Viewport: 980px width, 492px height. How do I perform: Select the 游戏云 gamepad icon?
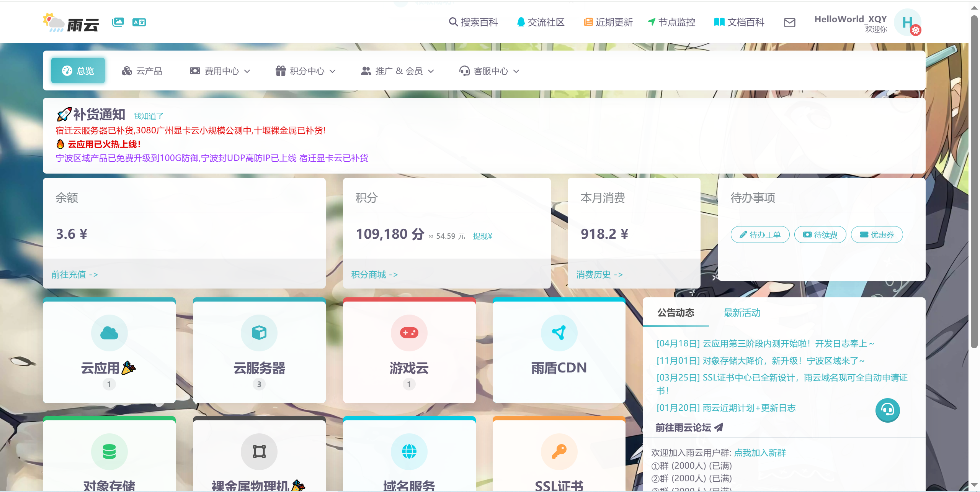tap(409, 333)
